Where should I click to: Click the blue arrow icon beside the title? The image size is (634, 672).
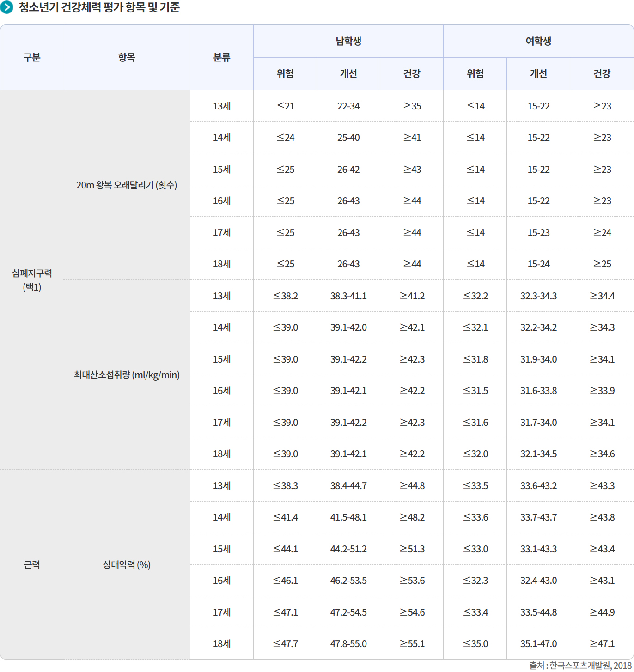pos(6,7)
